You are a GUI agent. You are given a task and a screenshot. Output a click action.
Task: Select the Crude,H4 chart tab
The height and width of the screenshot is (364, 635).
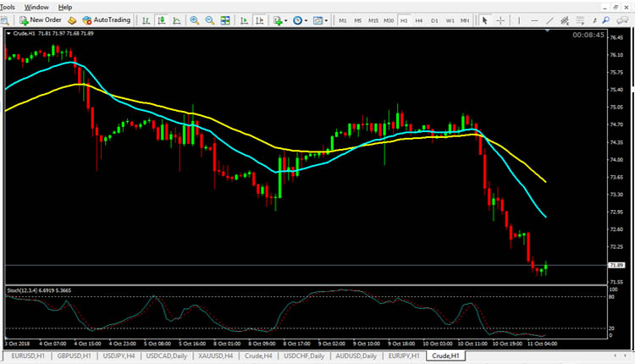(258, 356)
